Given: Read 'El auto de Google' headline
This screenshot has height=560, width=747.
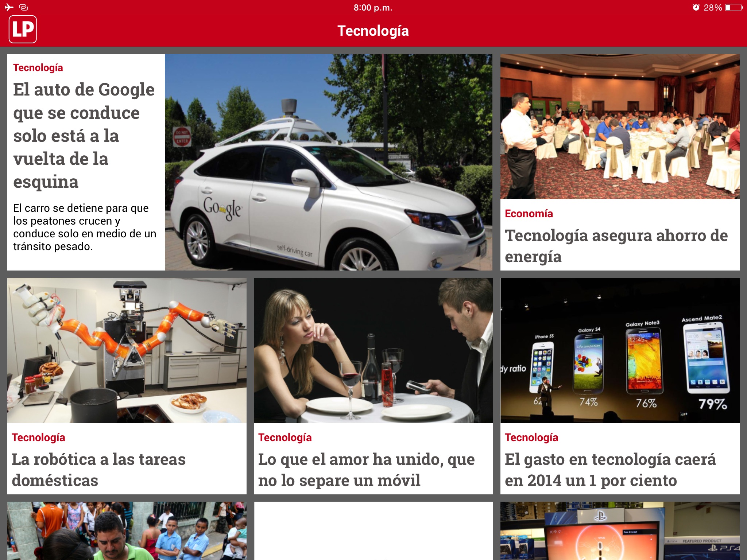Looking at the screenshot, I should [x=84, y=136].
